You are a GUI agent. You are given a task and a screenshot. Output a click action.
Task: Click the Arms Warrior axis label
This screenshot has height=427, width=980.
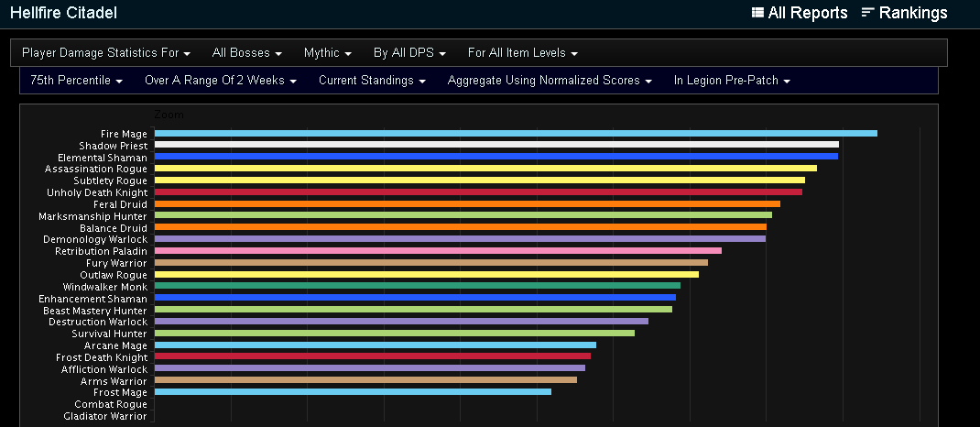coord(114,381)
